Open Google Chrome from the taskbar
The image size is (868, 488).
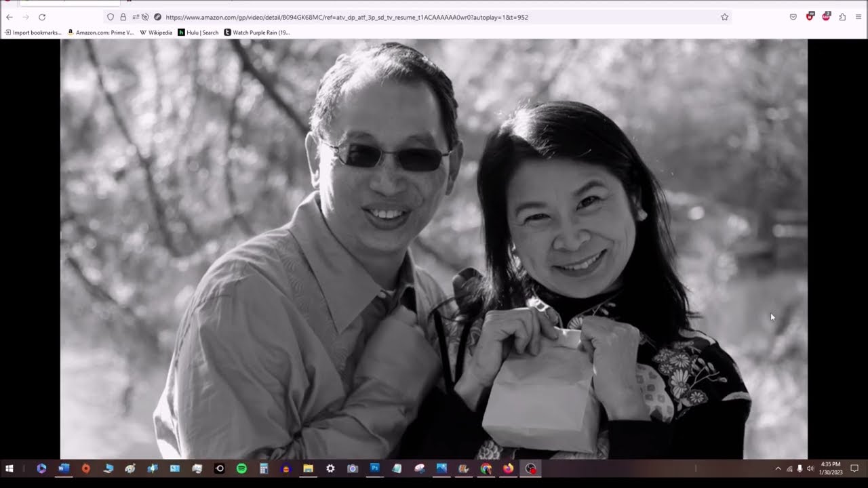(486, 468)
